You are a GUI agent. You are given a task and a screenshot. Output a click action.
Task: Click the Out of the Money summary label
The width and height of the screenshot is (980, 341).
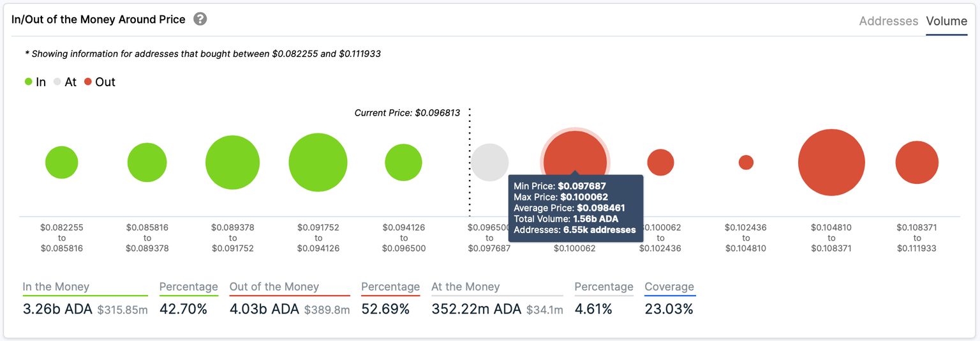tap(274, 287)
